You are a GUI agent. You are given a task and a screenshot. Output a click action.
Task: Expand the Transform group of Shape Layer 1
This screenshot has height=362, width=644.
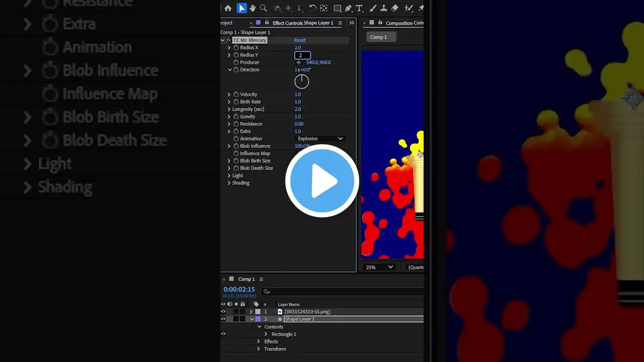tap(259, 349)
